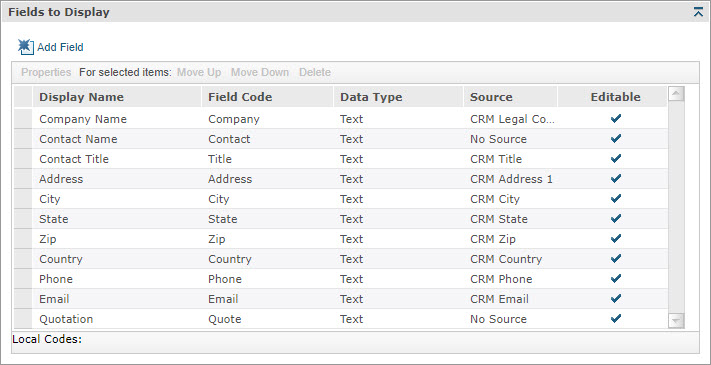This screenshot has width=711, height=365.
Task: Select row using Contact Name row selector
Action: coord(23,139)
